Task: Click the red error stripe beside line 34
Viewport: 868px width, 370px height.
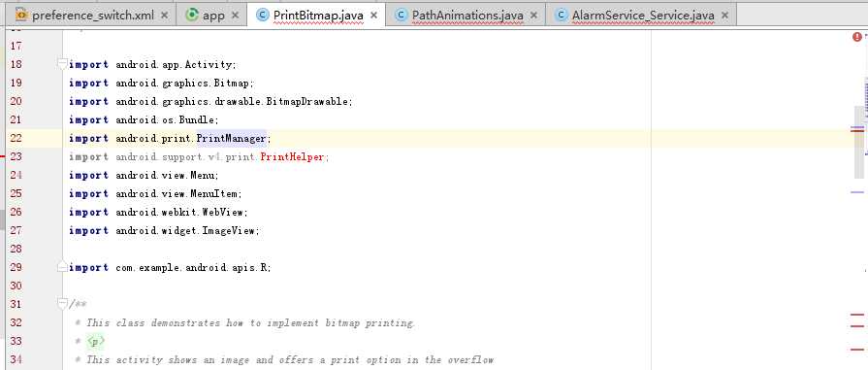Action: (857, 350)
